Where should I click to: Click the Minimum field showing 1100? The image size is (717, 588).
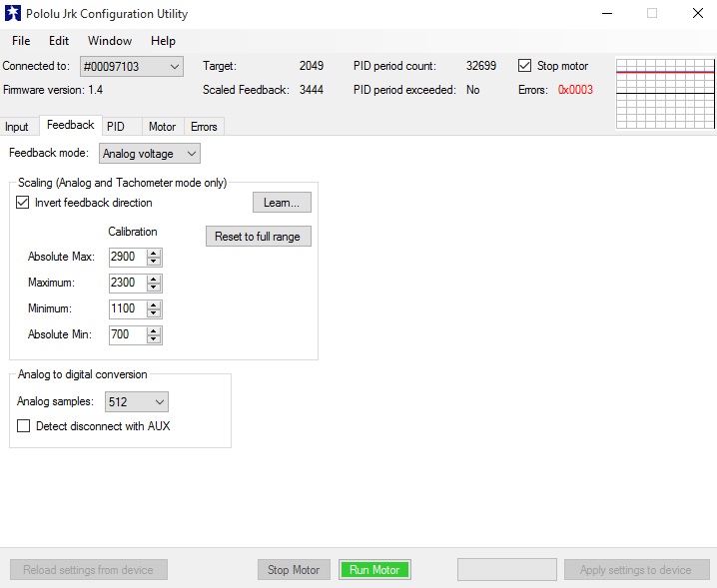point(128,309)
